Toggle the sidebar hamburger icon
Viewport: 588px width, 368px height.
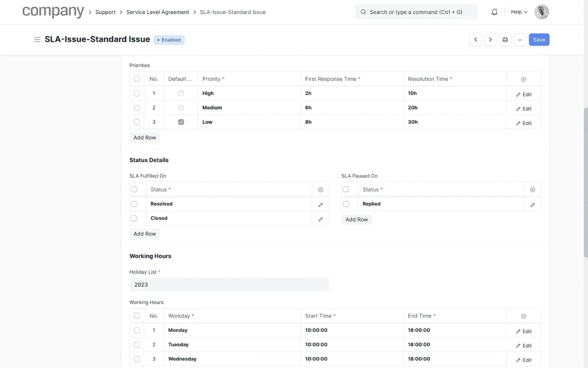37,39
